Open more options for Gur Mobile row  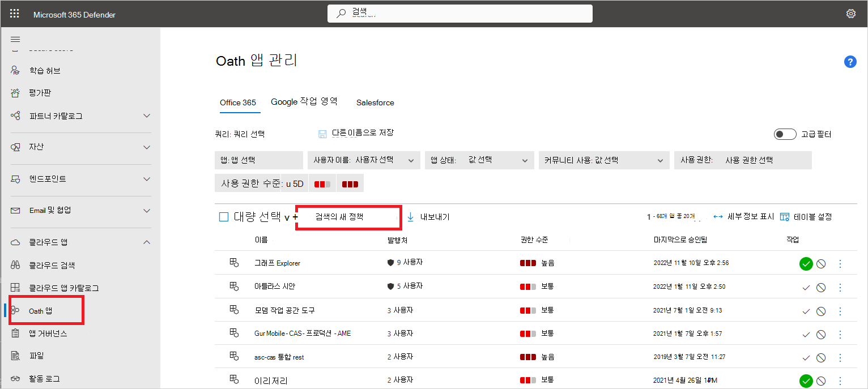click(840, 334)
